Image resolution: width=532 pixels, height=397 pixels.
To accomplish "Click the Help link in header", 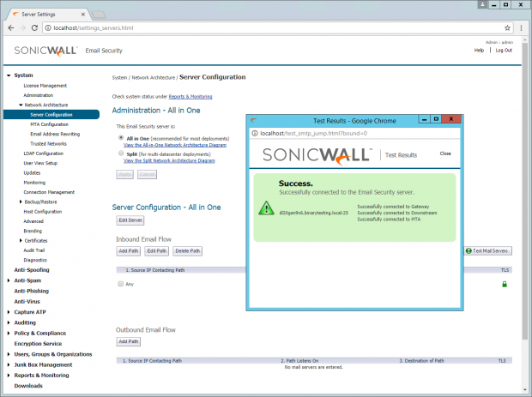I will click(479, 51).
